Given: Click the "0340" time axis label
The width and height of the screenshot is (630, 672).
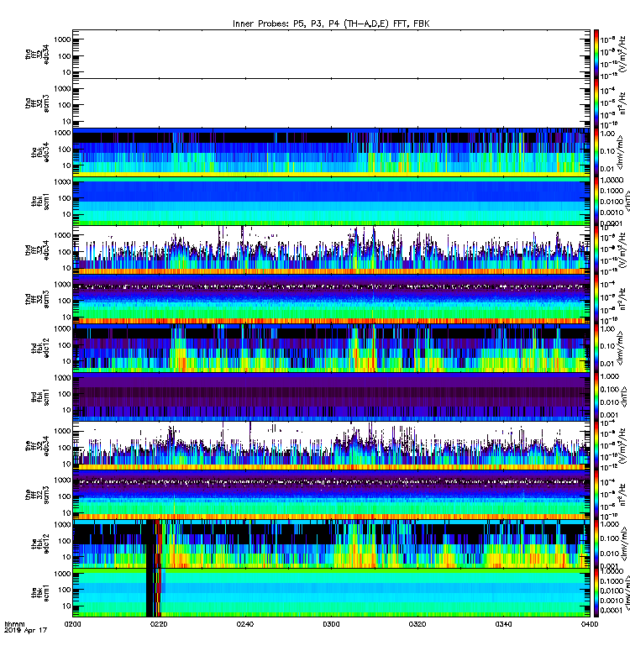Looking at the screenshot, I should [x=503, y=624].
